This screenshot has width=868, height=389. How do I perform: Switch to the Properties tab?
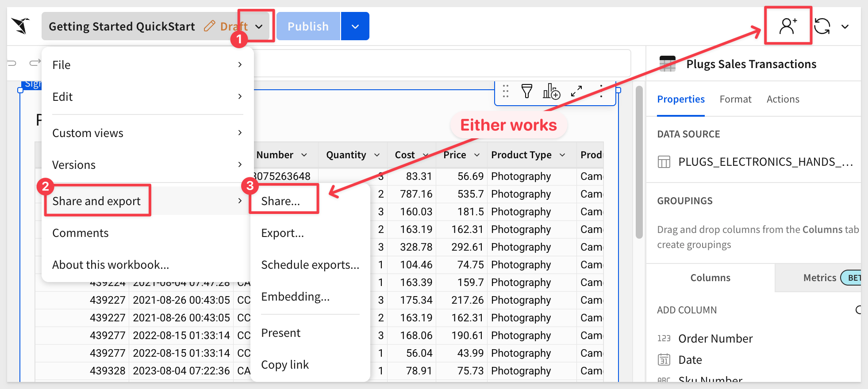(681, 99)
